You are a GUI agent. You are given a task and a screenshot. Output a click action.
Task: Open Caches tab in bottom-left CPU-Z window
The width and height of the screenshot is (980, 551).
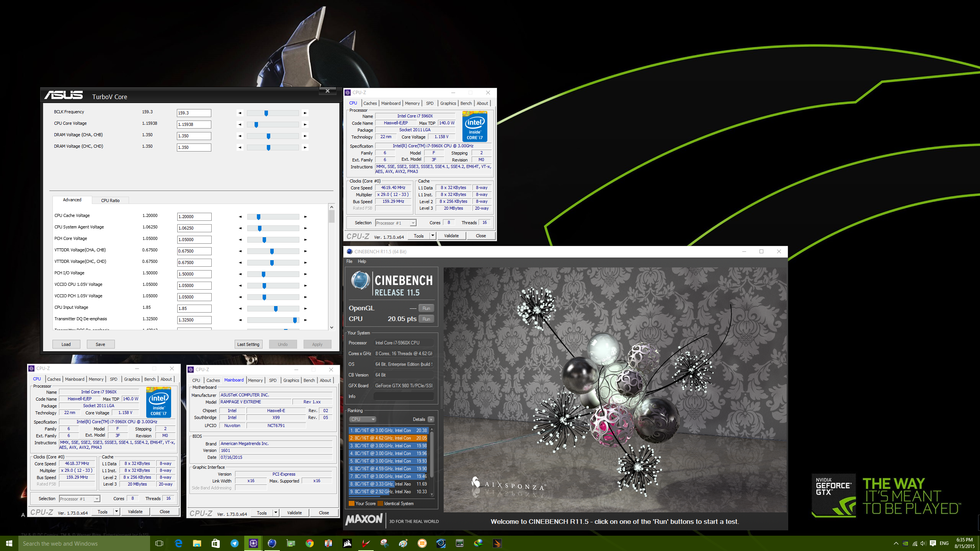pos(54,379)
